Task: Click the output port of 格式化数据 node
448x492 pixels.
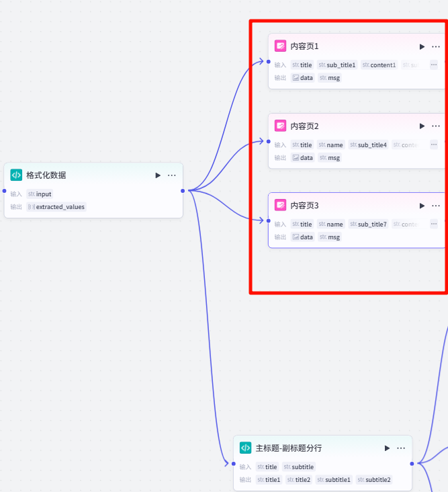Action: click(183, 191)
